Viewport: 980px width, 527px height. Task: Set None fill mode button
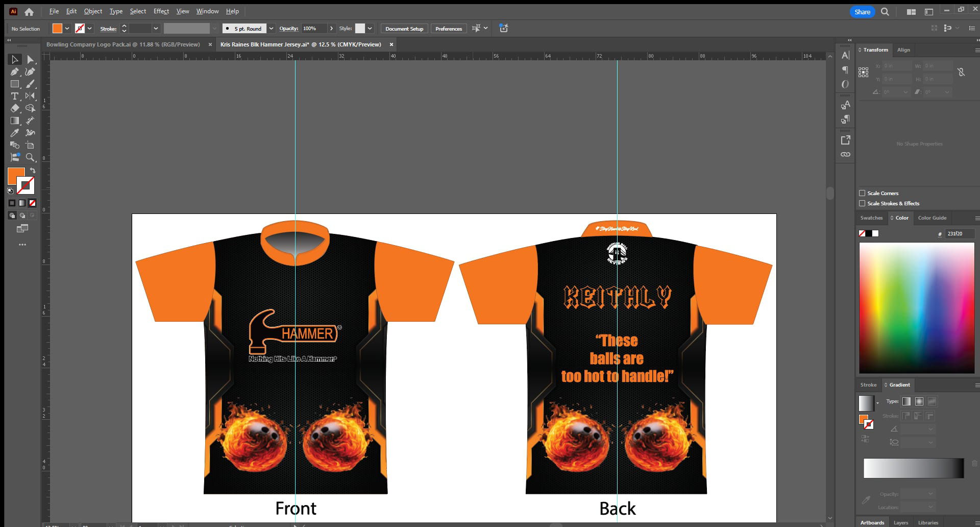(32, 203)
